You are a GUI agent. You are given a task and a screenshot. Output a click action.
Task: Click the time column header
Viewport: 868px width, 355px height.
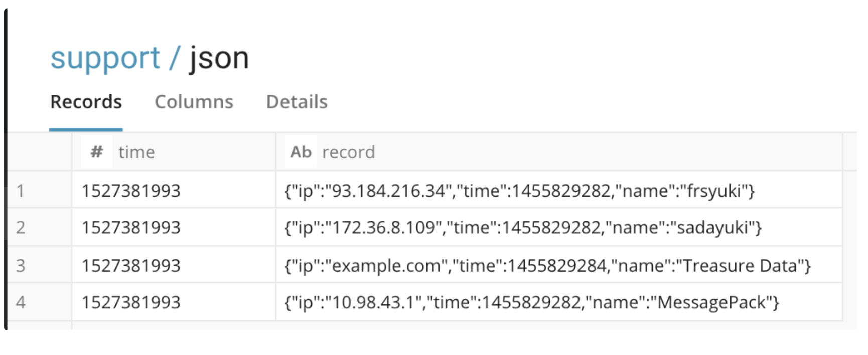pyautogui.click(x=136, y=152)
